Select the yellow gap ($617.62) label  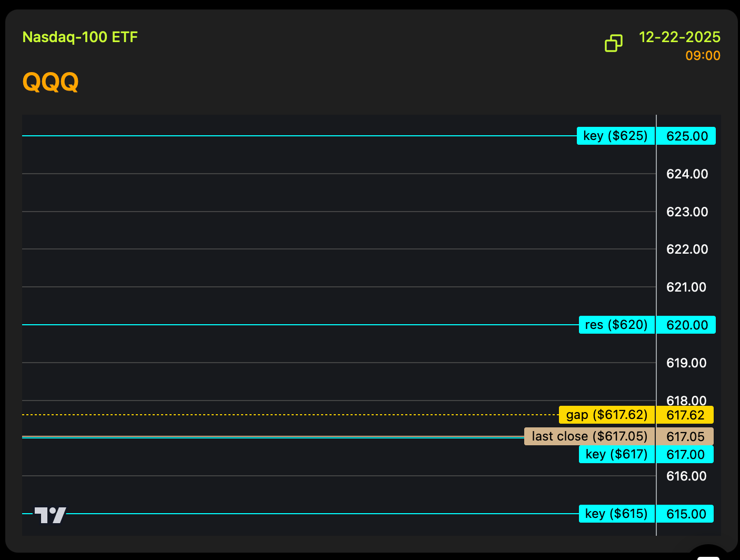click(606, 415)
